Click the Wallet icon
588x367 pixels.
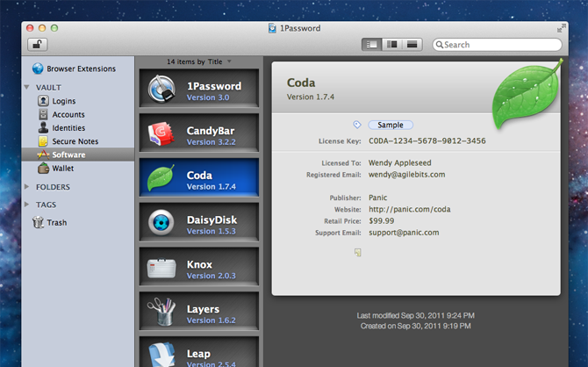click(x=44, y=168)
